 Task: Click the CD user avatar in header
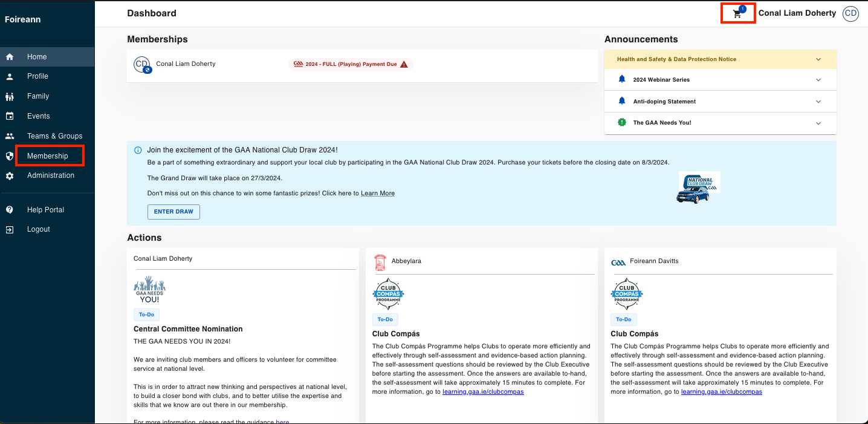coord(850,13)
